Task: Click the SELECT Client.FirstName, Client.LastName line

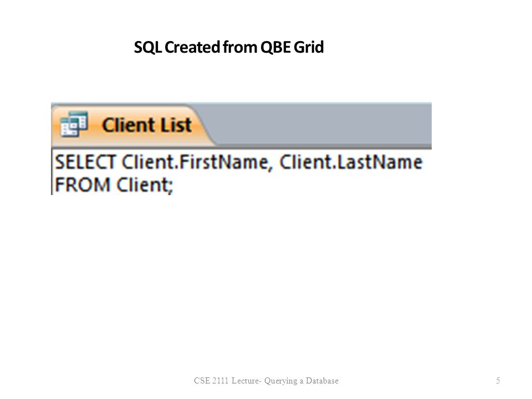Action: 238,162
